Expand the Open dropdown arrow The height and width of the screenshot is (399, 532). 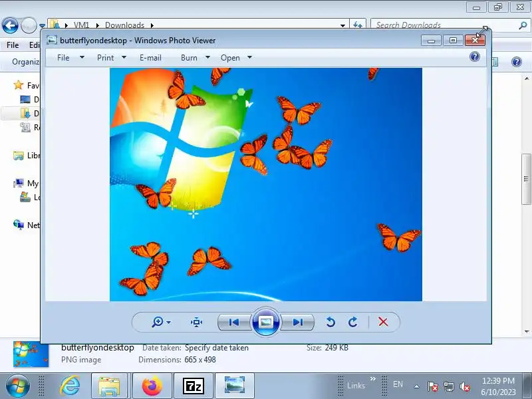[x=249, y=57]
